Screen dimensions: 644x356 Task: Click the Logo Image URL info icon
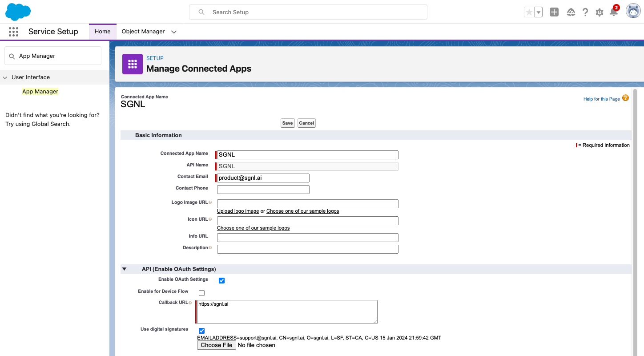(x=210, y=202)
